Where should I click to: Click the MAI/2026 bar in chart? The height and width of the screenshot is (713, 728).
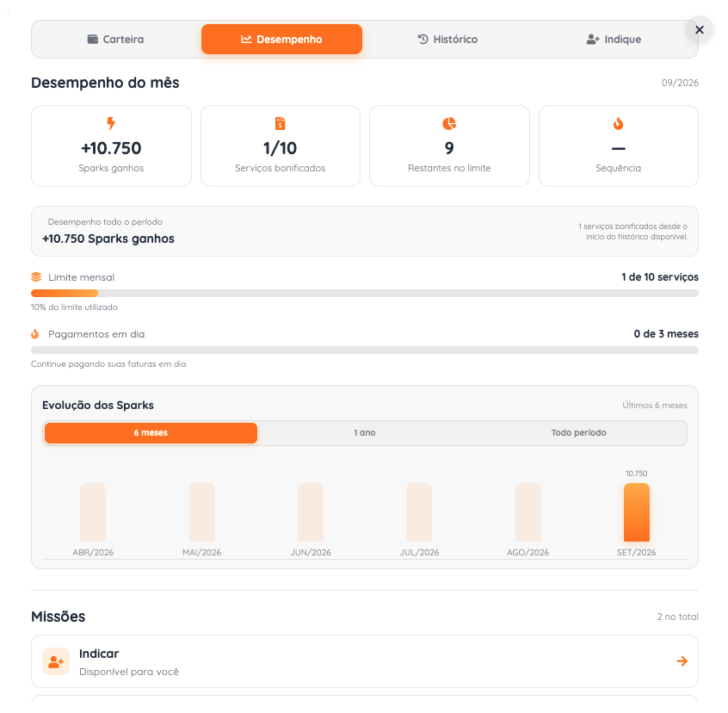point(202,512)
